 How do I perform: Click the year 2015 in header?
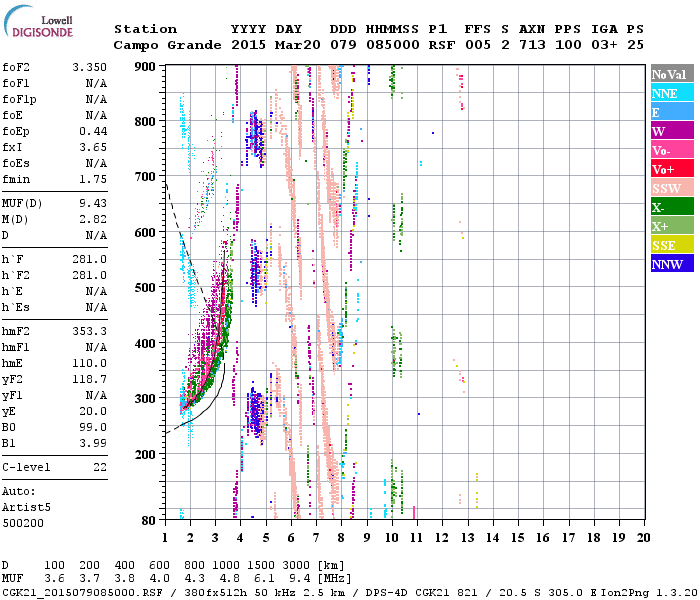tap(248, 45)
